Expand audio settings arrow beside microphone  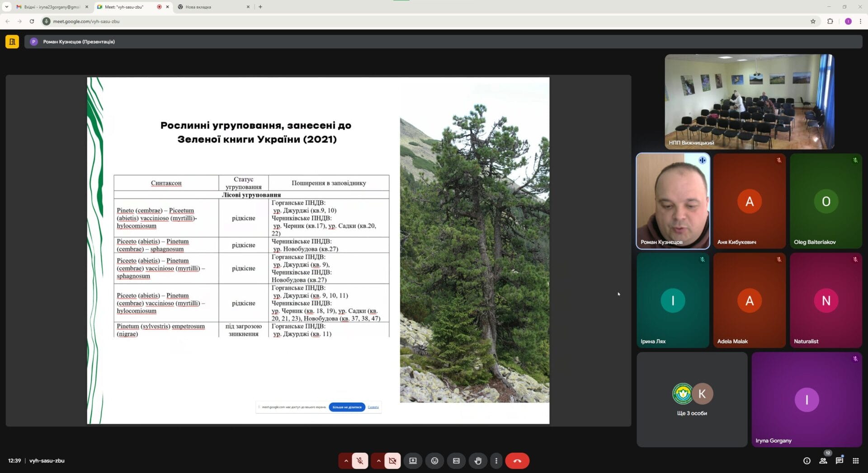346,461
